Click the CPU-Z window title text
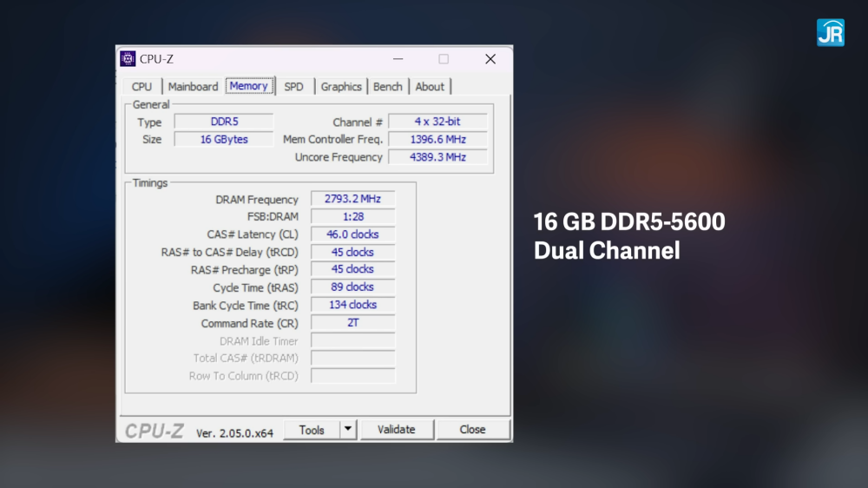The height and width of the screenshot is (488, 868). [x=156, y=59]
